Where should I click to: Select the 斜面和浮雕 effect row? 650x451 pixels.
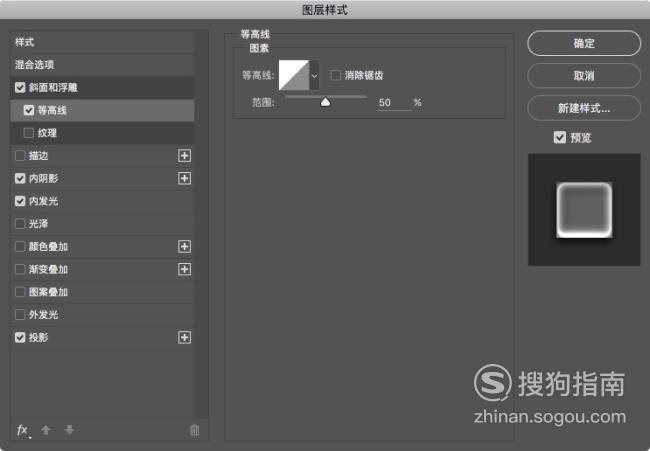click(x=102, y=87)
